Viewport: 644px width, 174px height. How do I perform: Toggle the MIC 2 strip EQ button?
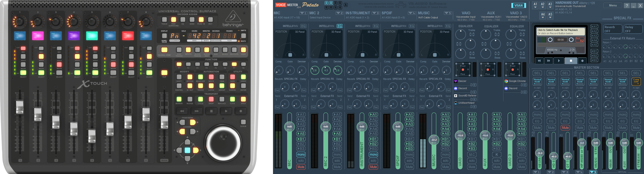click(340, 26)
